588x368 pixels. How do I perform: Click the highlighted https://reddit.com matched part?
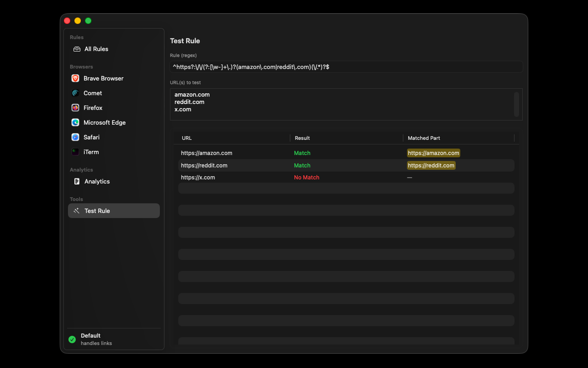click(431, 166)
